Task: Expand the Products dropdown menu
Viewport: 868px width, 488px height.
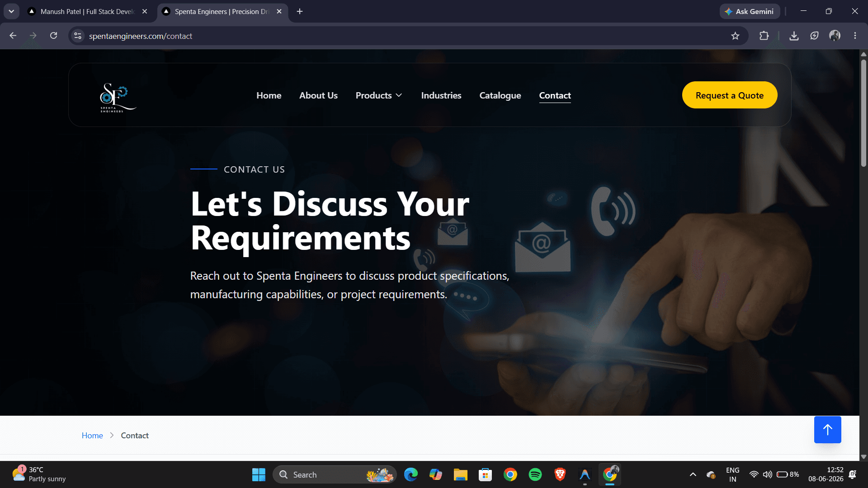Action: click(379, 95)
